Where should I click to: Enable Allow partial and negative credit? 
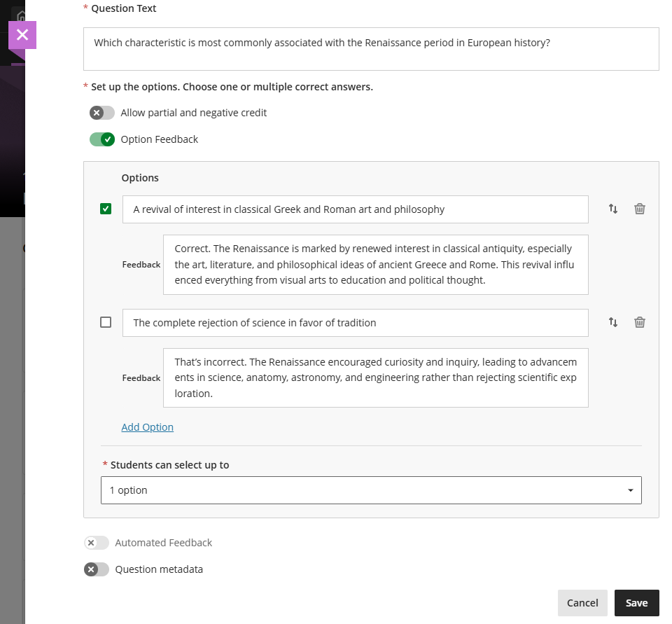[x=101, y=112]
